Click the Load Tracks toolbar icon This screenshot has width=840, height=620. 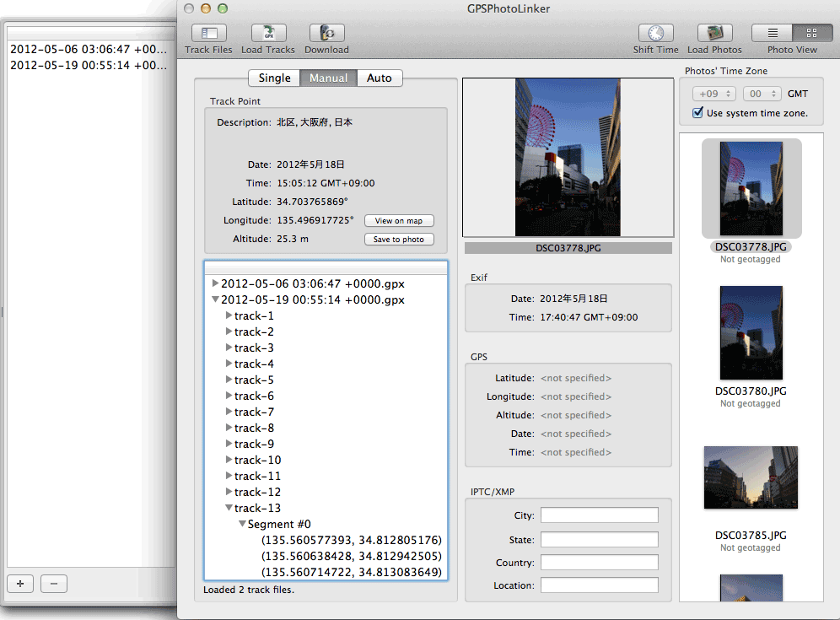point(268,34)
